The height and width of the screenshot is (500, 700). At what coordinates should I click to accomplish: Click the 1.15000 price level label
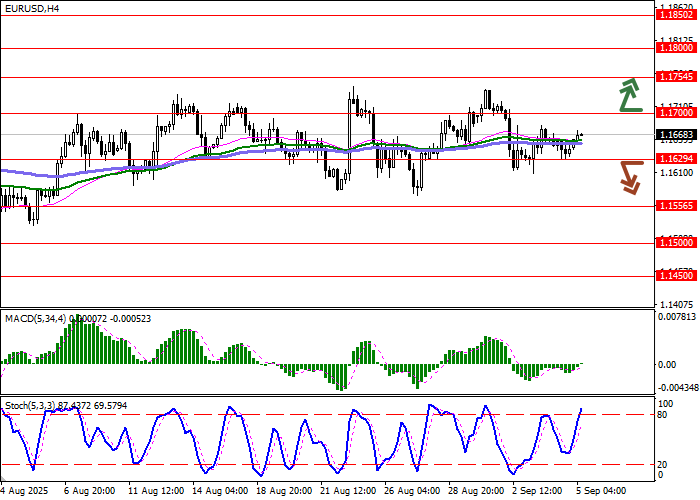click(x=671, y=242)
